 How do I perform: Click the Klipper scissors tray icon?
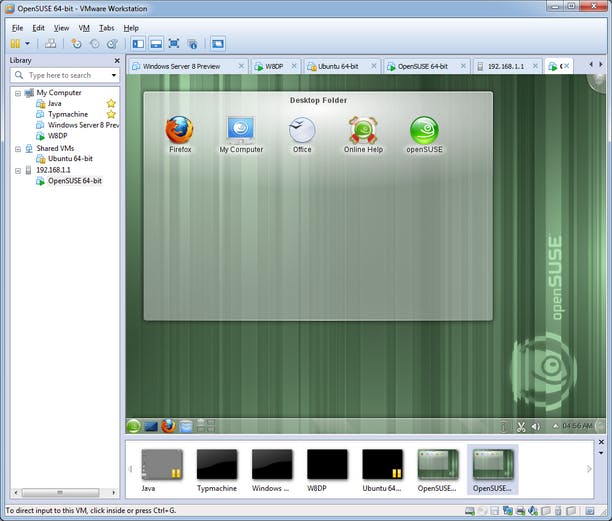521,427
